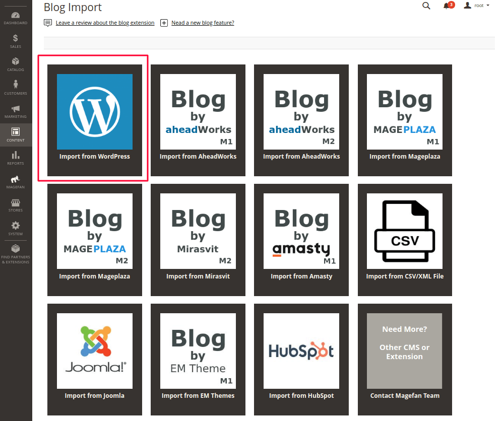Open the Marketing menu icon
Viewport: 504px width, 421px height.
[16, 111]
